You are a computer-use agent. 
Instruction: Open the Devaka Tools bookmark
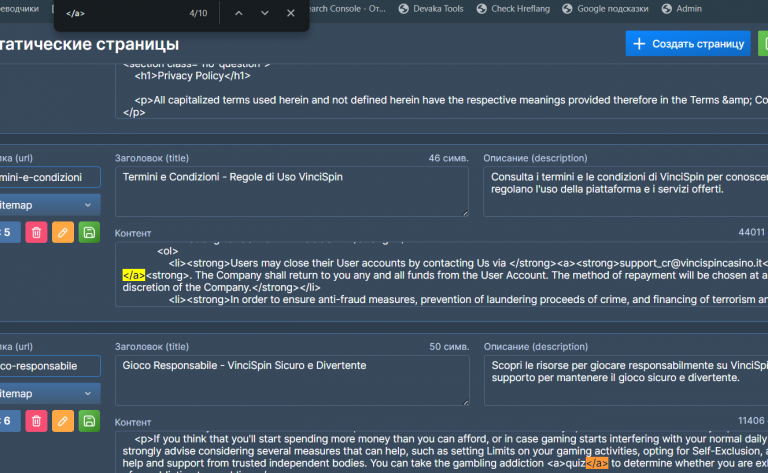[431, 9]
